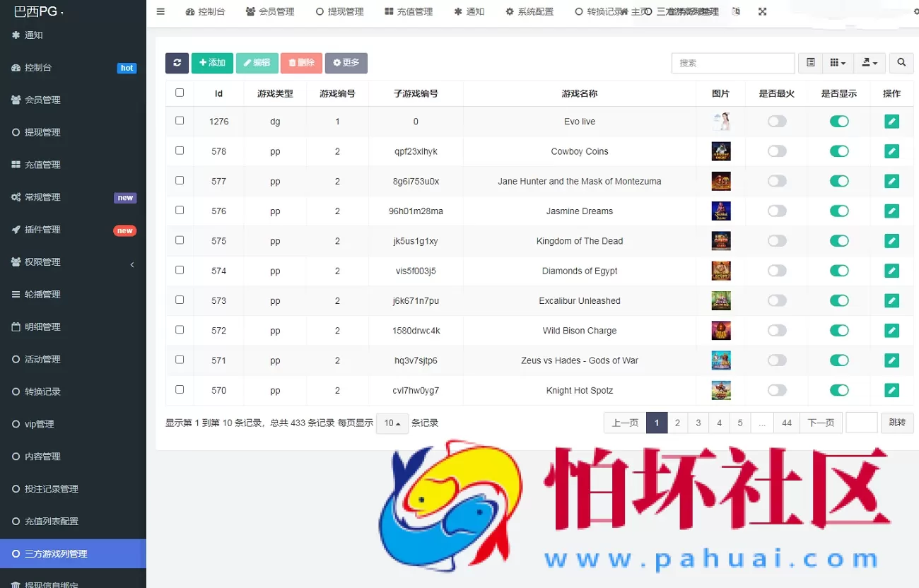Image resolution: width=919 pixels, height=588 pixels.
Task: Toggle 是否显示 switch for Cowboy Coins
Action: tap(838, 151)
